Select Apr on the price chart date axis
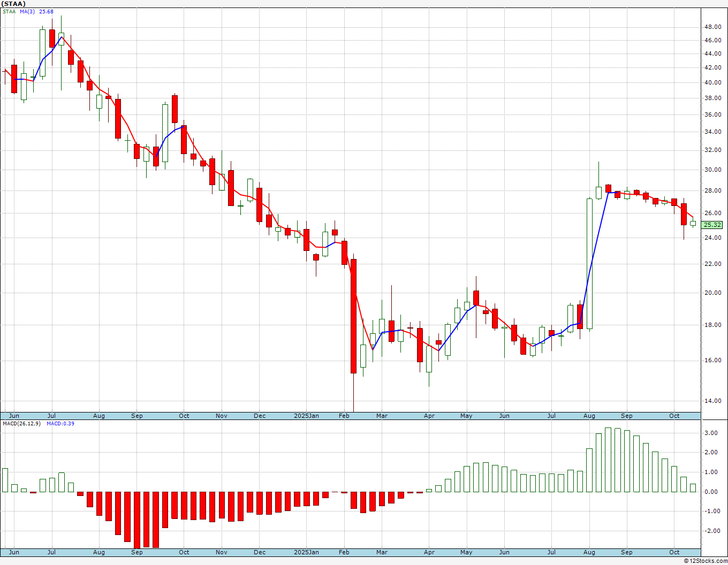This screenshot has height=565, width=728. (429, 416)
